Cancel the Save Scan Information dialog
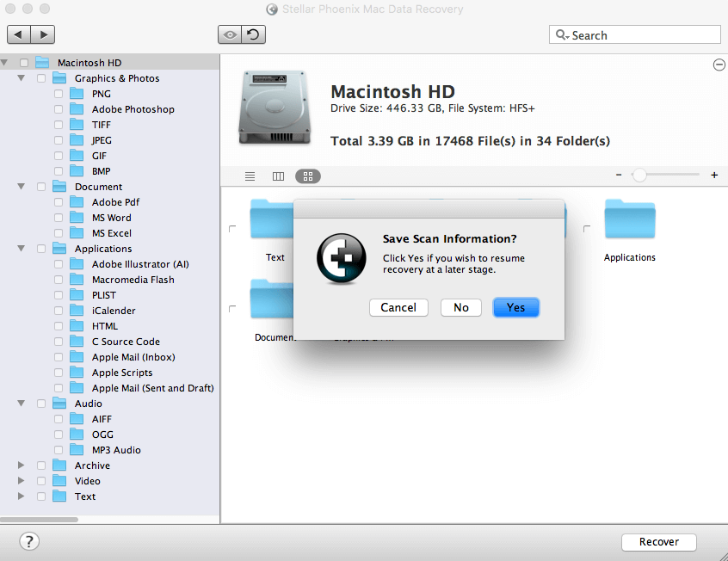The width and height of the screenshot is (728, 561). click(x=398, y=307)
